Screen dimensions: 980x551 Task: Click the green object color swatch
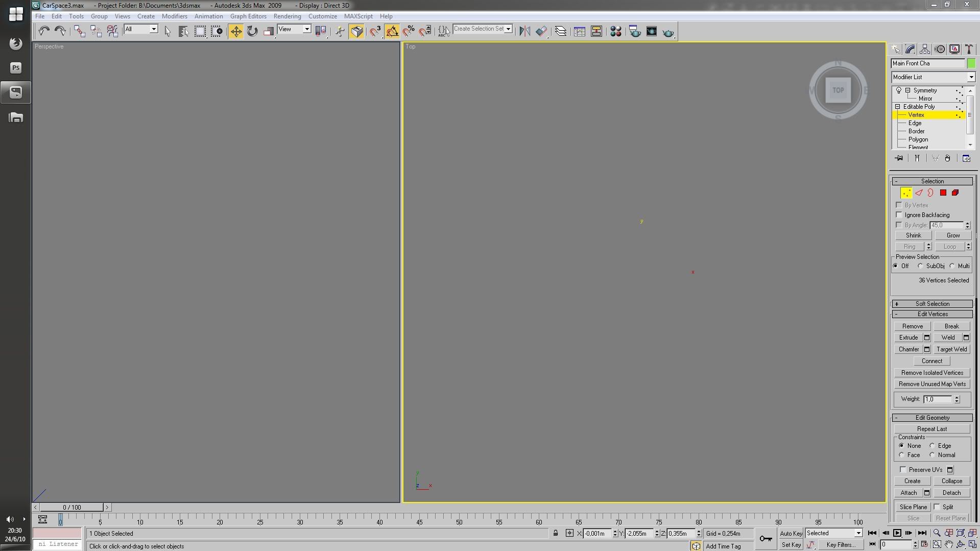coord(971,63)
